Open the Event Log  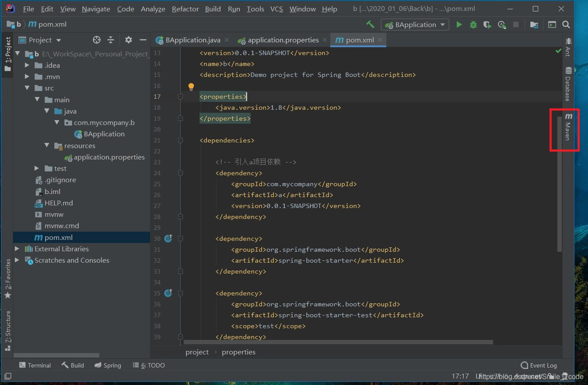539,365
